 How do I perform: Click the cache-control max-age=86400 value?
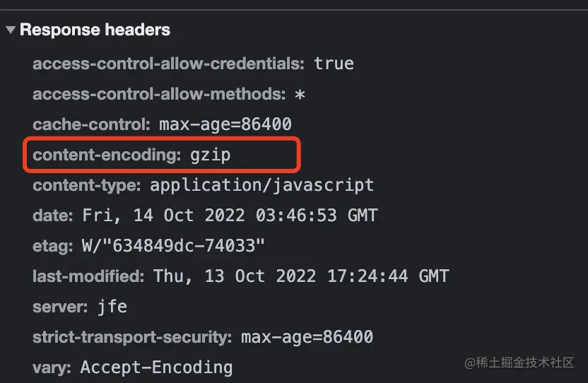click(x=225, y=124)
